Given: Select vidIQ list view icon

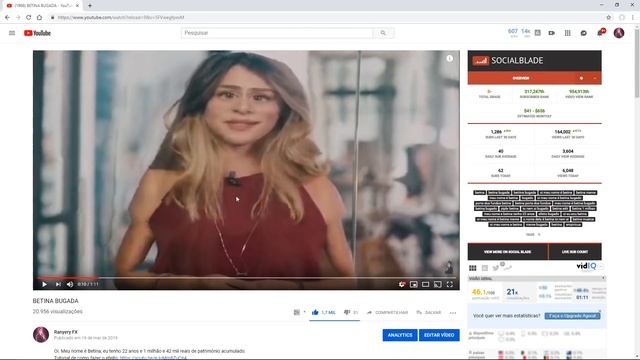Looking at the screenshot, I should [x=484, y=268].
